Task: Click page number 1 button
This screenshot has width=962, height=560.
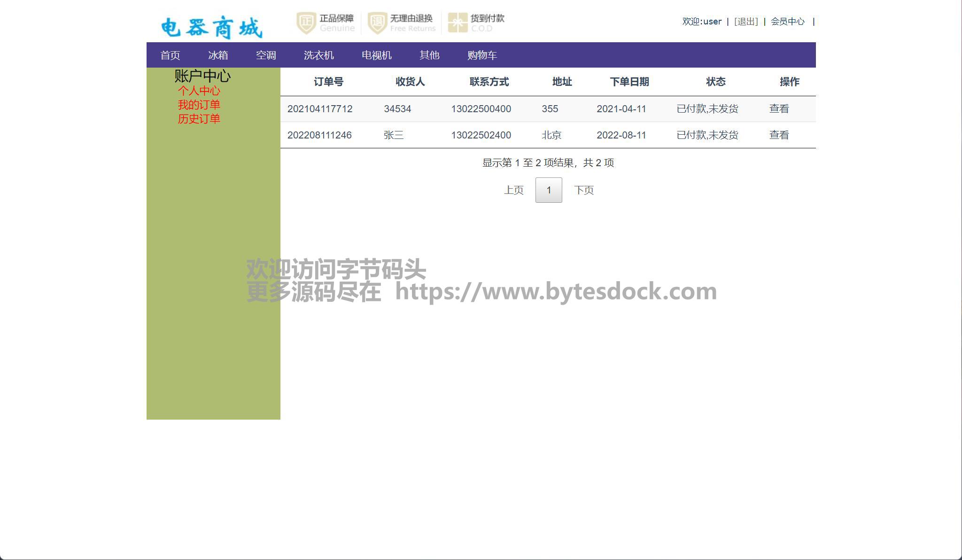Action: tap(549, 190)
